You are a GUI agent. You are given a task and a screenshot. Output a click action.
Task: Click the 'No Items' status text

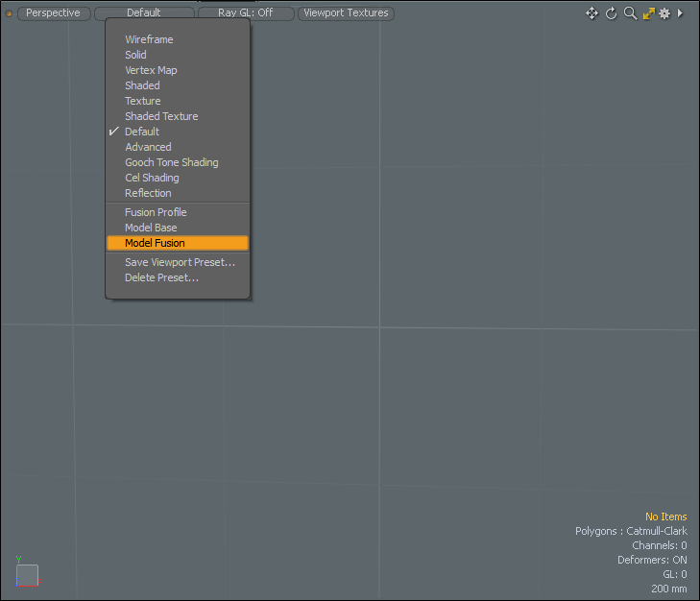[665, 517]
